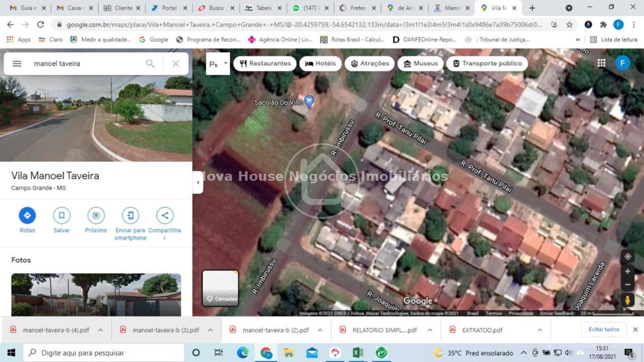The image size is (644, 362).
Task: Open the Windows Start menu
Action: pyautogui.click(x=11, y=352)
